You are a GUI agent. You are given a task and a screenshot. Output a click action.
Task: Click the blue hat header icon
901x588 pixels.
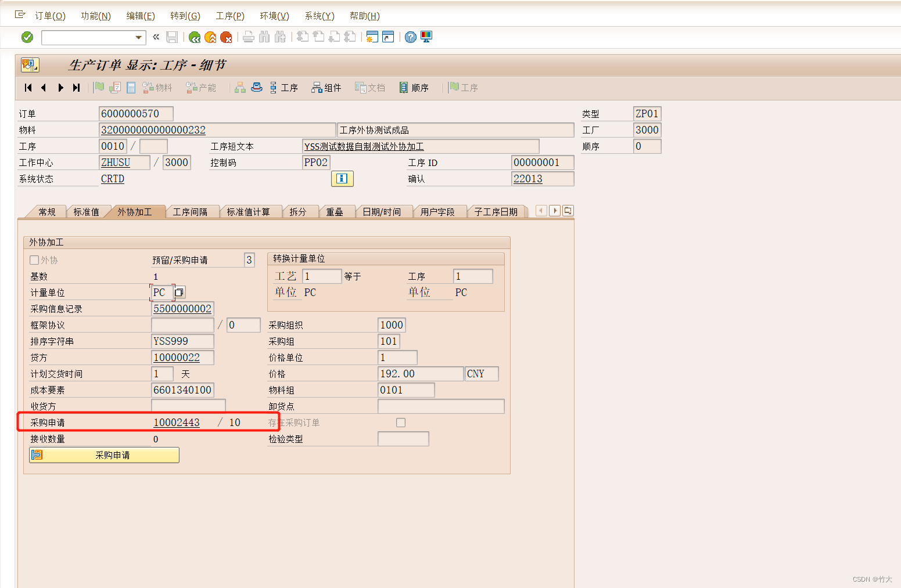257,88
